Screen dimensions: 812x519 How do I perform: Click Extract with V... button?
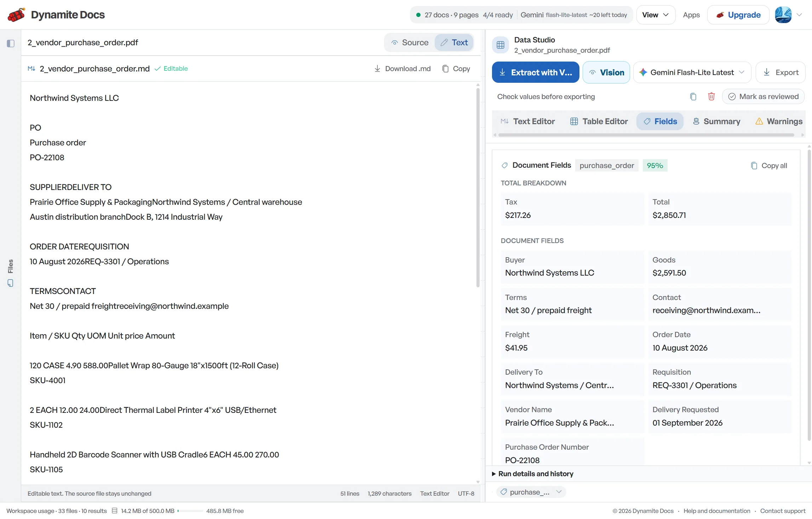pos(536,73)
